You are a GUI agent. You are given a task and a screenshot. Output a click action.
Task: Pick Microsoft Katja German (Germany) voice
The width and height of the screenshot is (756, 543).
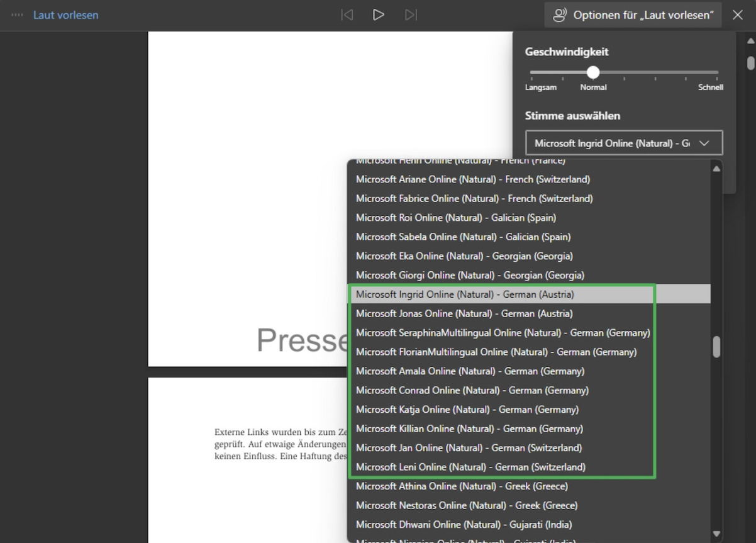[529, 410]
